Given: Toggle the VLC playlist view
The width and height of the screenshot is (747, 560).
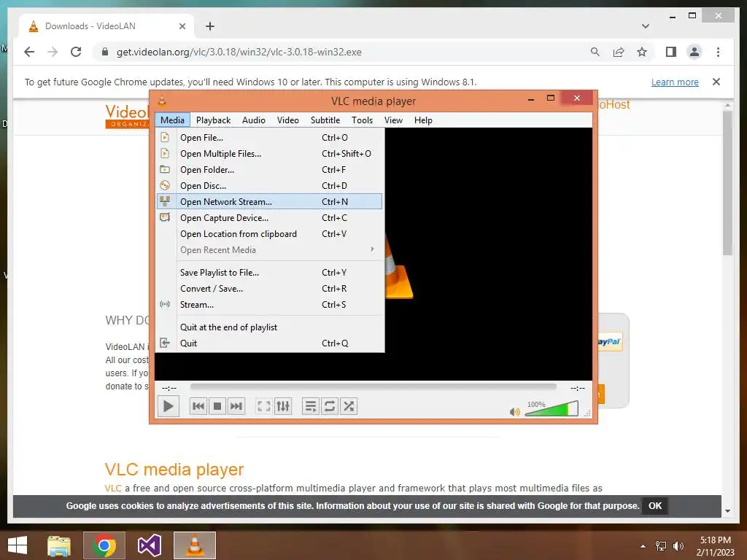Looking at the screenshot, I should click(x=311, y=406).
